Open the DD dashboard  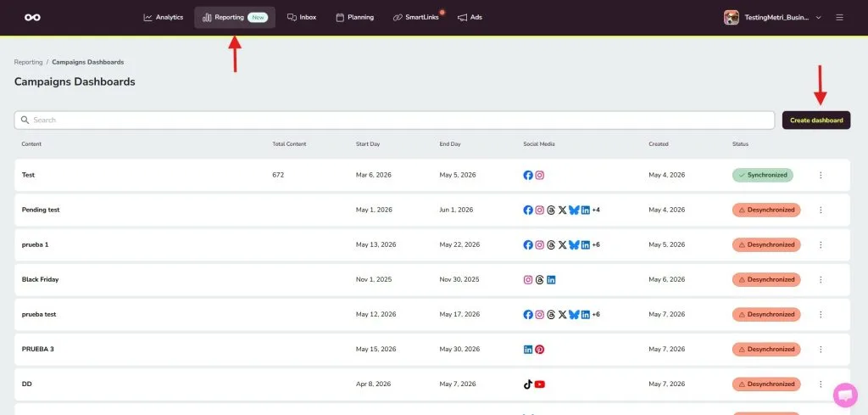[x=431, y=384]
